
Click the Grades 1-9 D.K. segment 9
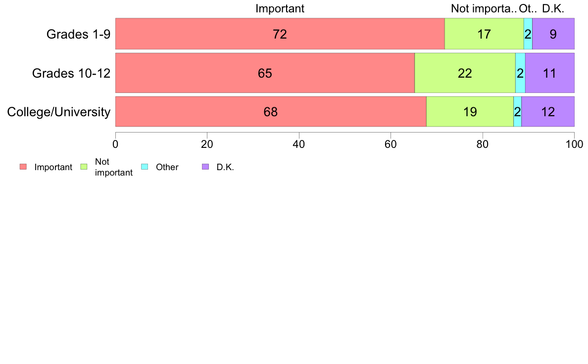click(553, 34)
